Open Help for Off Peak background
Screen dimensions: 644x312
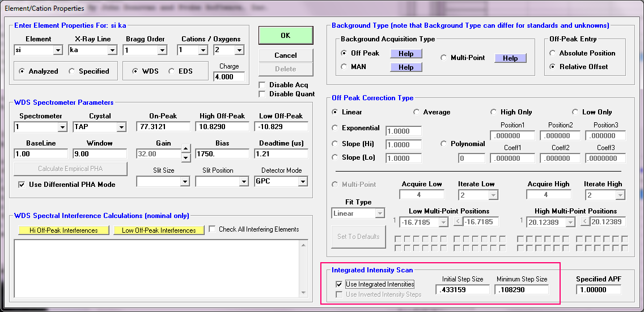pyautogui.click(x=405, y=53)
